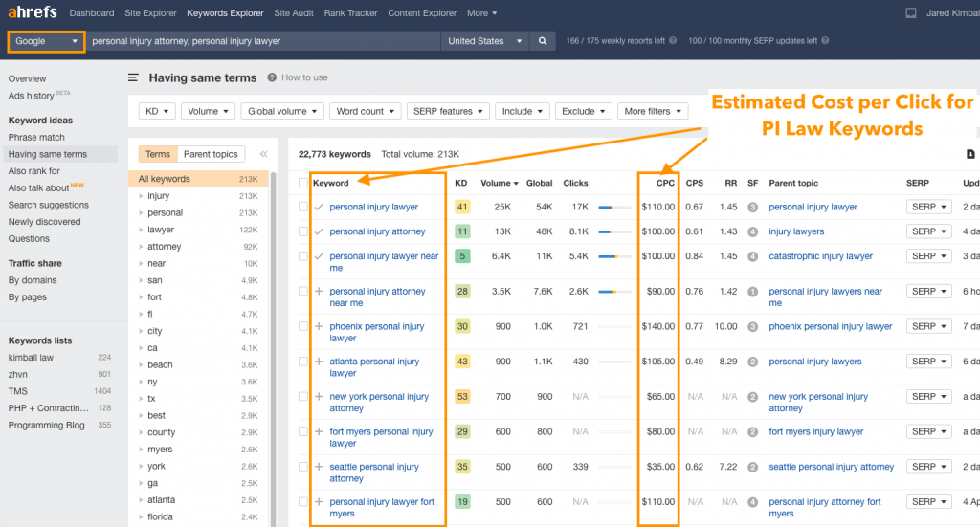Check atlanta personal injury lawyer checkbox
The height and width of the screenshot is (527, 980).
[x=303, y=361]
